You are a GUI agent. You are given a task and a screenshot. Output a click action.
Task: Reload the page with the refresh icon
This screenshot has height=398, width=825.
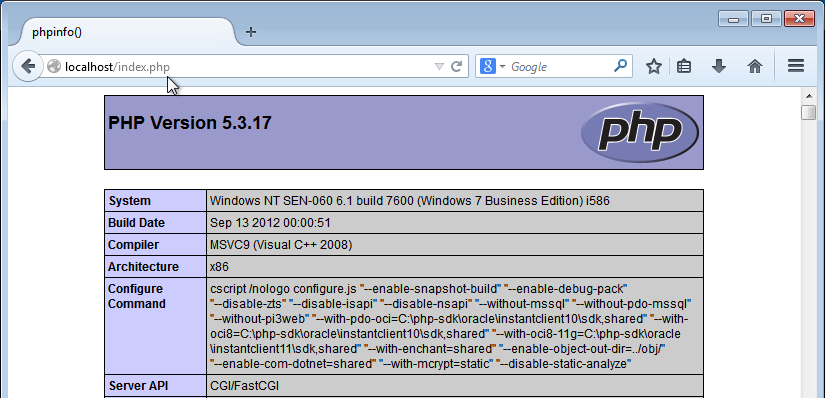456,66
